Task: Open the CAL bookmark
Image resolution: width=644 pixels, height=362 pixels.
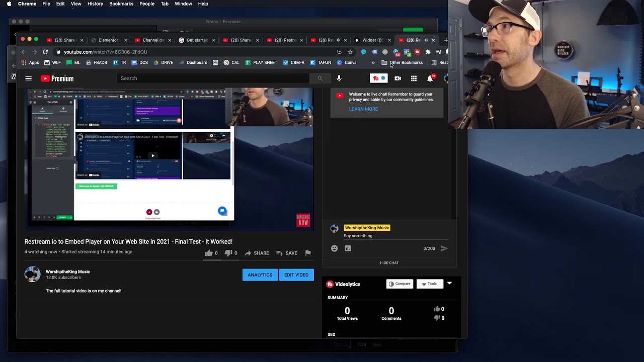Action: click(231, 63)
